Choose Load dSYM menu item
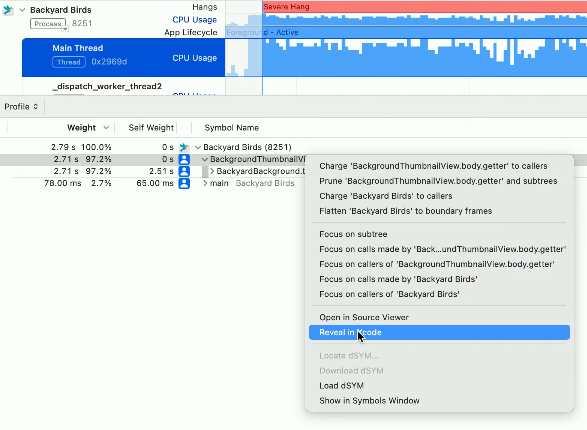Image resolution: width=587 pixels, height=430 pixels. point(439,385)
